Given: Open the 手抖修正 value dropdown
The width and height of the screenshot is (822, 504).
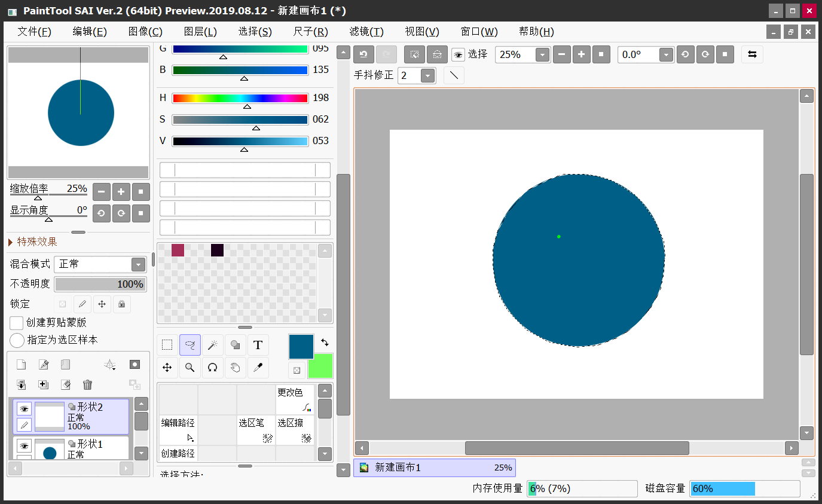Looking at the screenshot, I should click(427, 75).
